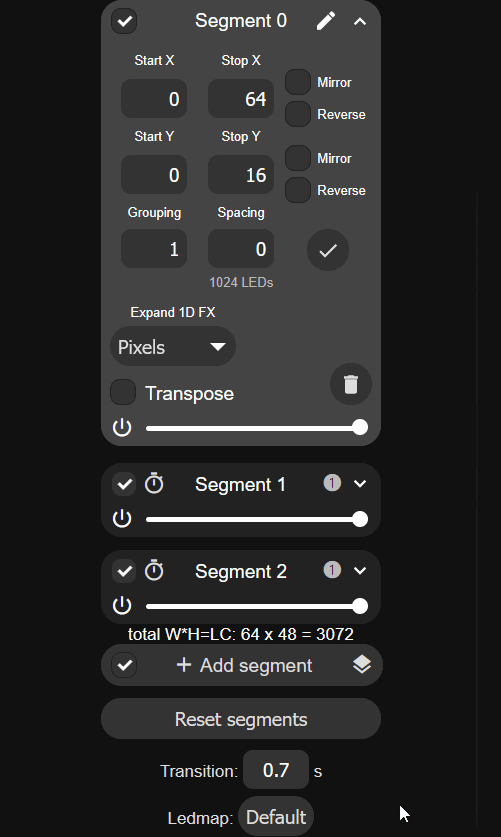The height and width of the screenshot is (837, 501).
Task: Click the pencil icon to rename Segment 0
Action: [325, 21]
